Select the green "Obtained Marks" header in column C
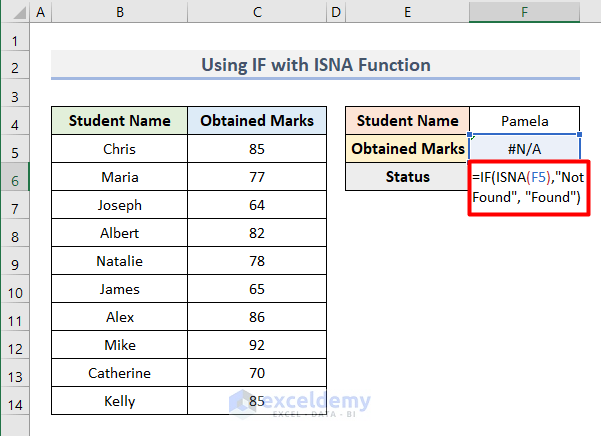The width and height of the screenshot is (601, 436). pos(257,121)
